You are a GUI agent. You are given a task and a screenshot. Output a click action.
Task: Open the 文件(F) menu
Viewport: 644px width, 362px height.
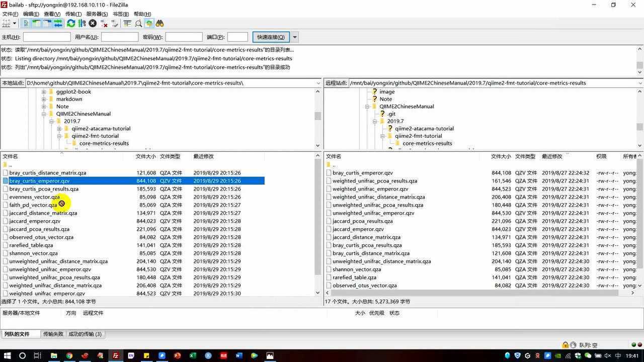pos(10,14)
